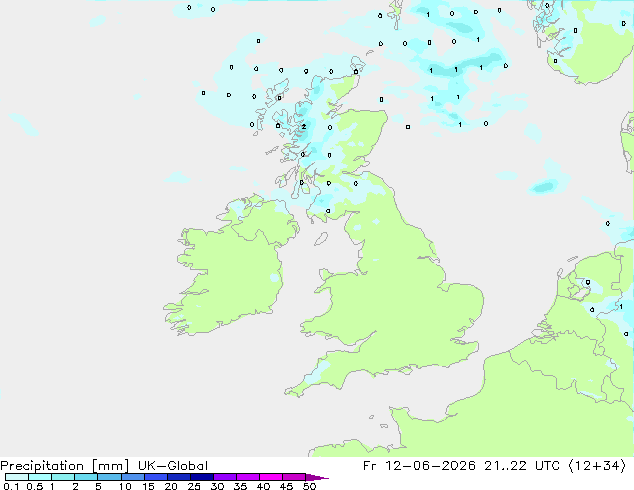Click the '21..22 UTC' time range text
Image resolution: width=634 pixels, height=490 pixels.
point(522,466)
